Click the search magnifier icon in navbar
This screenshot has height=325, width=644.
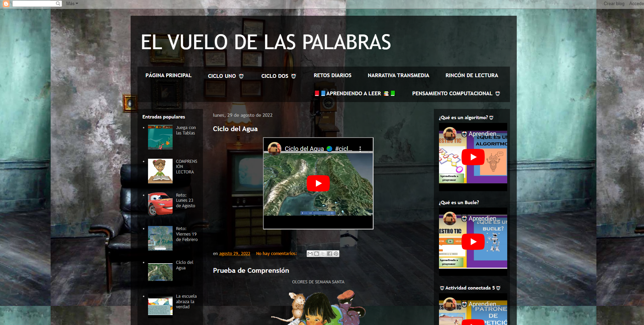[58, 3]
